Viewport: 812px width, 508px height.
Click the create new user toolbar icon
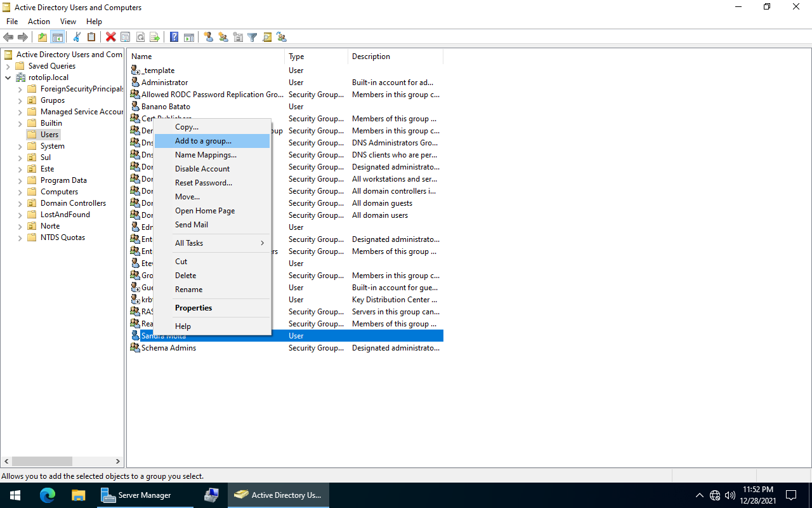pos(208,37)
